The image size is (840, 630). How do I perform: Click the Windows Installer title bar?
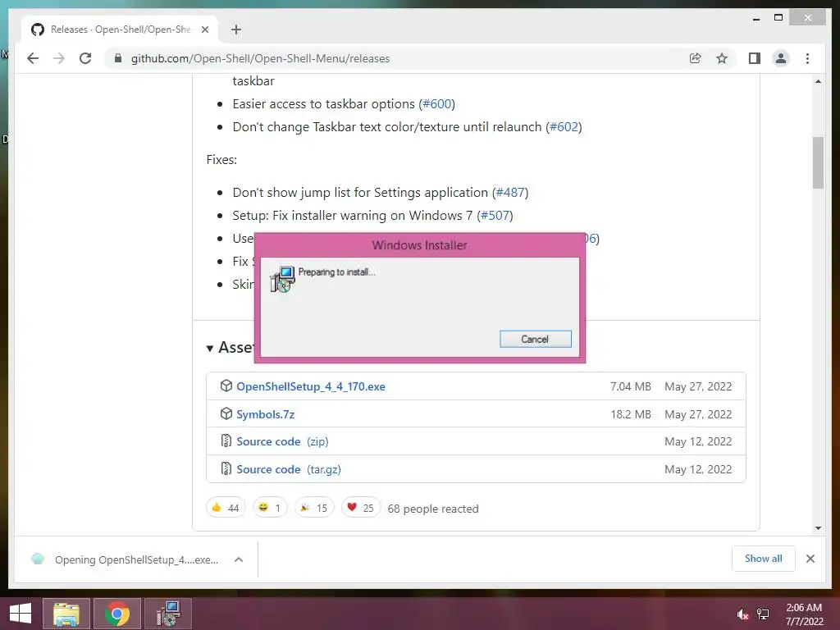[x=419, y=245]
